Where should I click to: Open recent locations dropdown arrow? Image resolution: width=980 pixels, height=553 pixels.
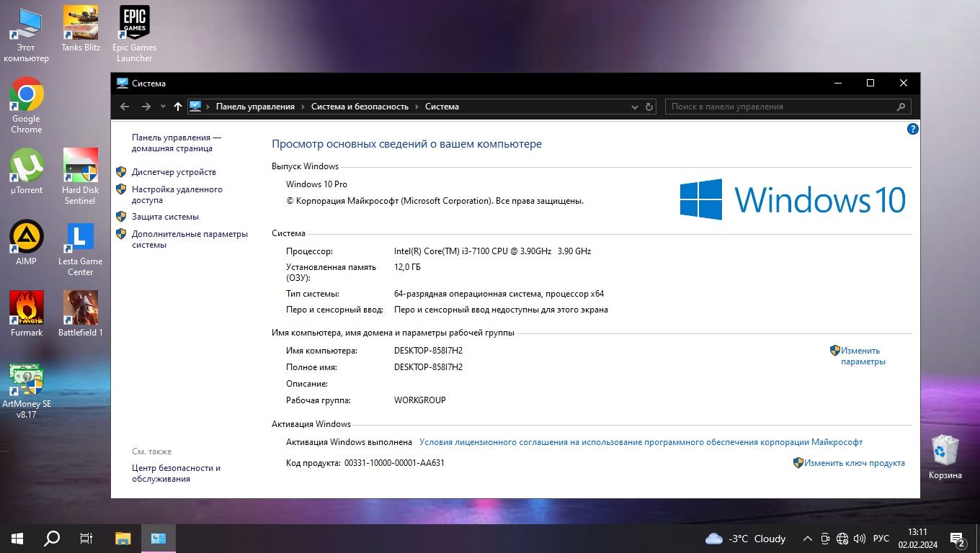click(x=164, y=107)
